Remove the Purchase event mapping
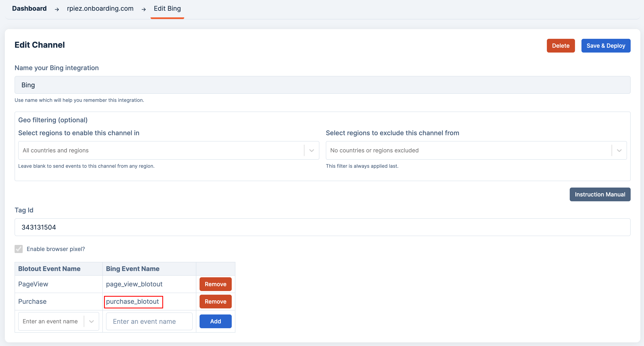The width and height of the screenshot is (644, 346). [x=215, y=302]
